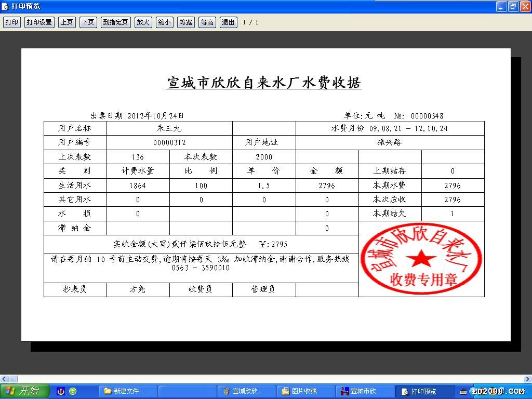
Task: Click the print preview title bar icon
Action: (x=5, y=6)
